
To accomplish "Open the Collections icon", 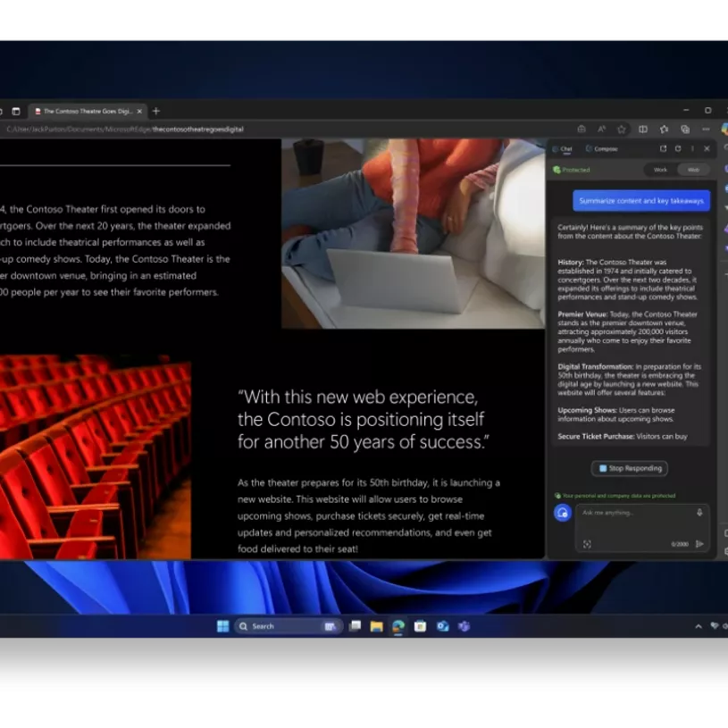I will (685, 129).
